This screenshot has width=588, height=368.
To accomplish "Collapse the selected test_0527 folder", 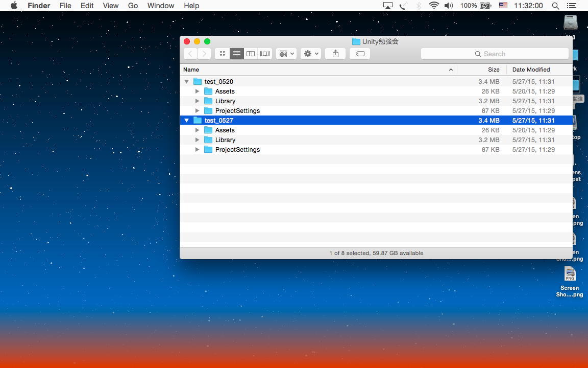I will 187,121.
